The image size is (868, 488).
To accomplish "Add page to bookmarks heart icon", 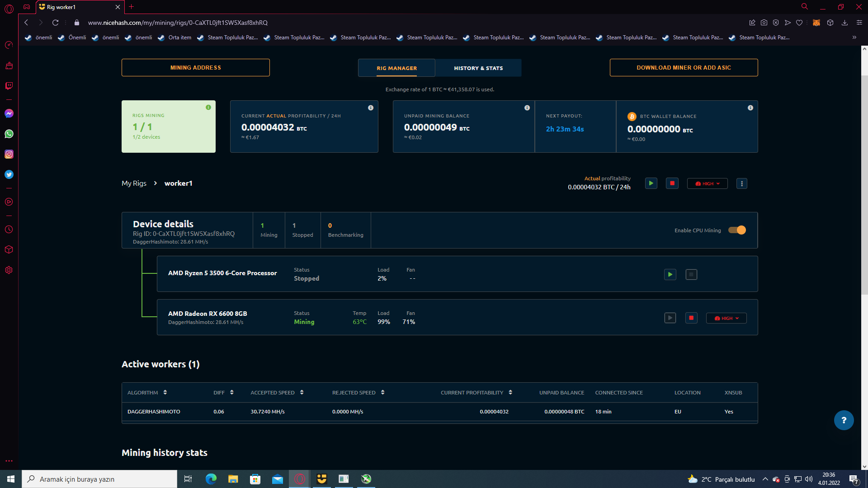I will pos(799,23).
